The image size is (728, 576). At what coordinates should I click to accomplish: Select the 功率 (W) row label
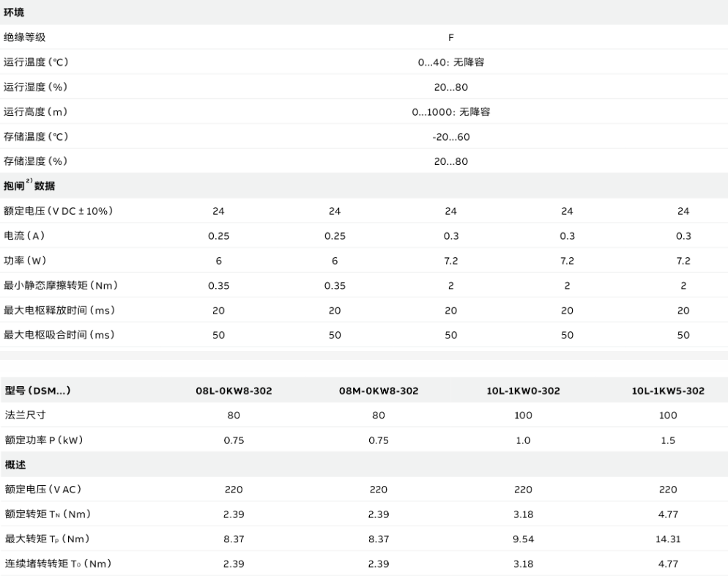tap(25, 261)
